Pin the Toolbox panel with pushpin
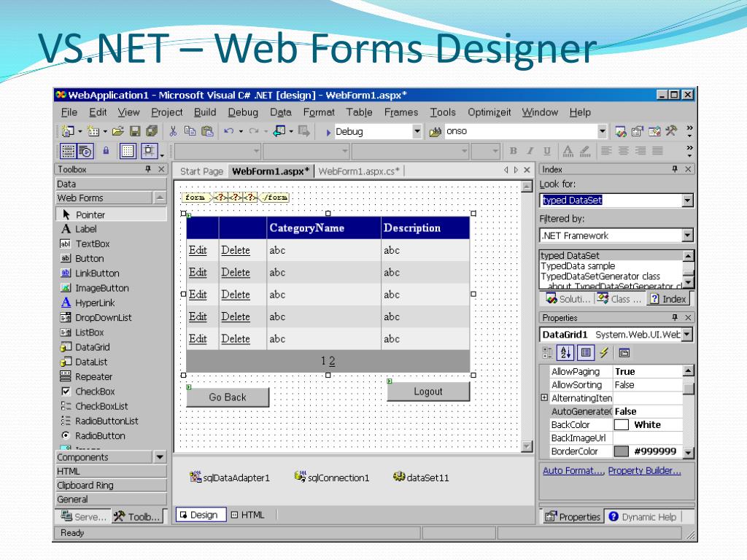This screenshot has height=560, width=747. coord(148,169)
